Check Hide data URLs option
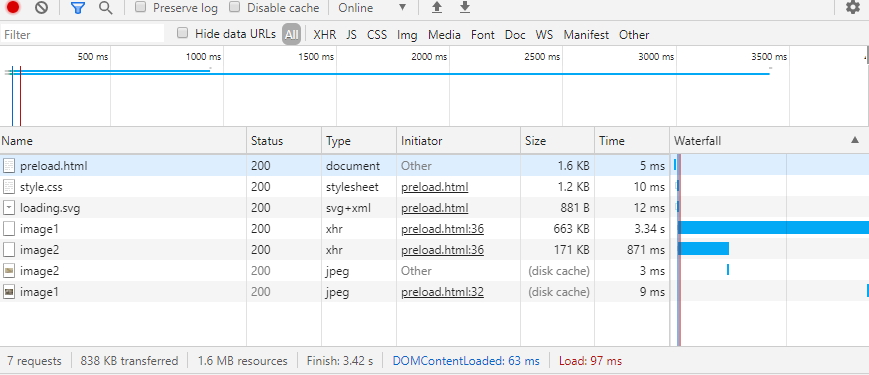869x375 pixels. coord(182,33)
